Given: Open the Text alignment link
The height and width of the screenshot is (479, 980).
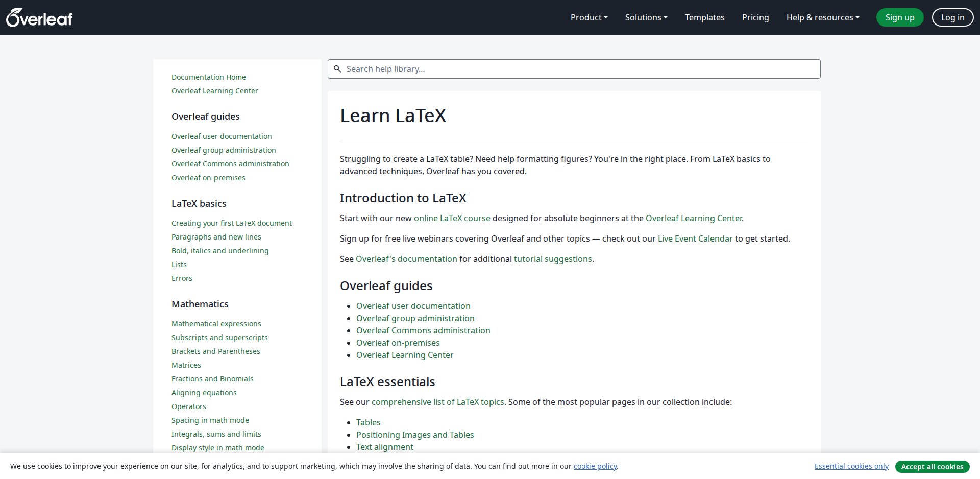Looking at the screenshot, I should pos(385,447).
